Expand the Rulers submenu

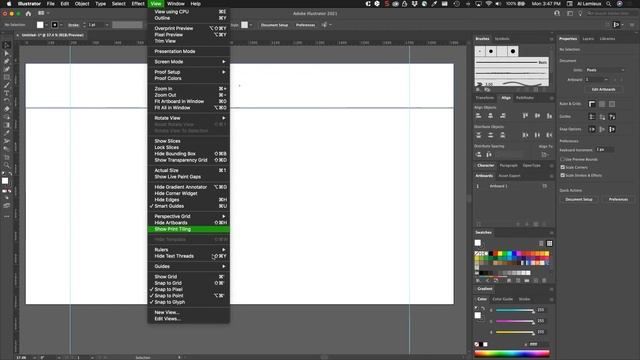(189, 249)
